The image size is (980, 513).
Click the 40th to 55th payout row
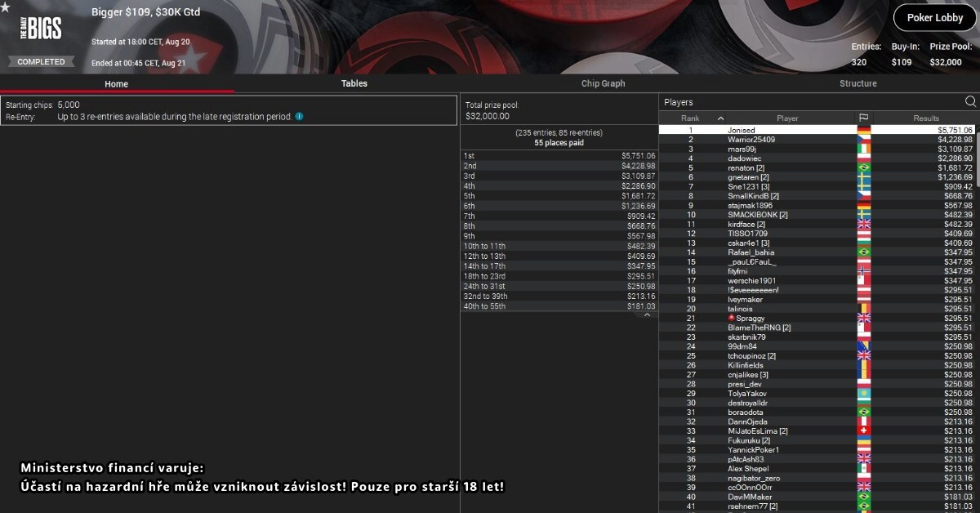tap(559, 306)
